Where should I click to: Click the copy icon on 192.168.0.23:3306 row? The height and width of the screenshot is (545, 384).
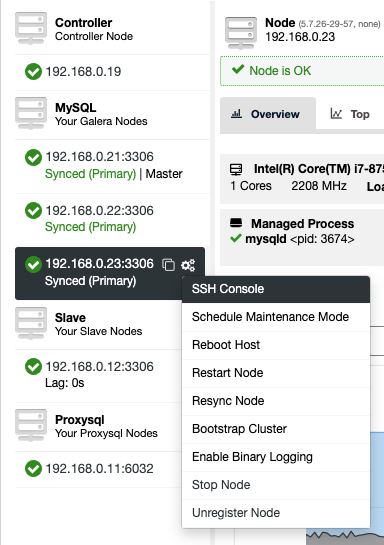[x=169, y=265]
